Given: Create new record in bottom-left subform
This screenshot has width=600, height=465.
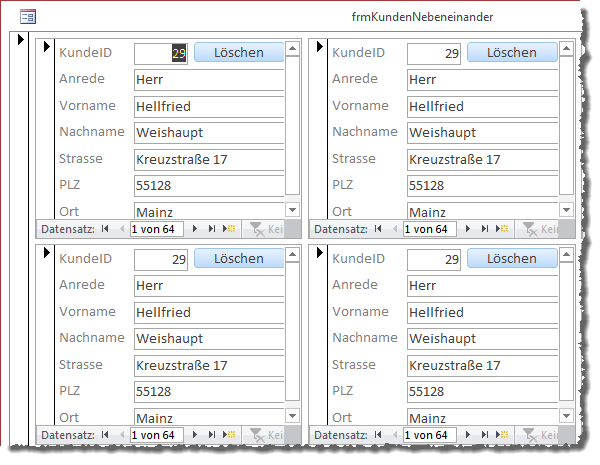Looking at the screenshot, I should pos(229,435).
